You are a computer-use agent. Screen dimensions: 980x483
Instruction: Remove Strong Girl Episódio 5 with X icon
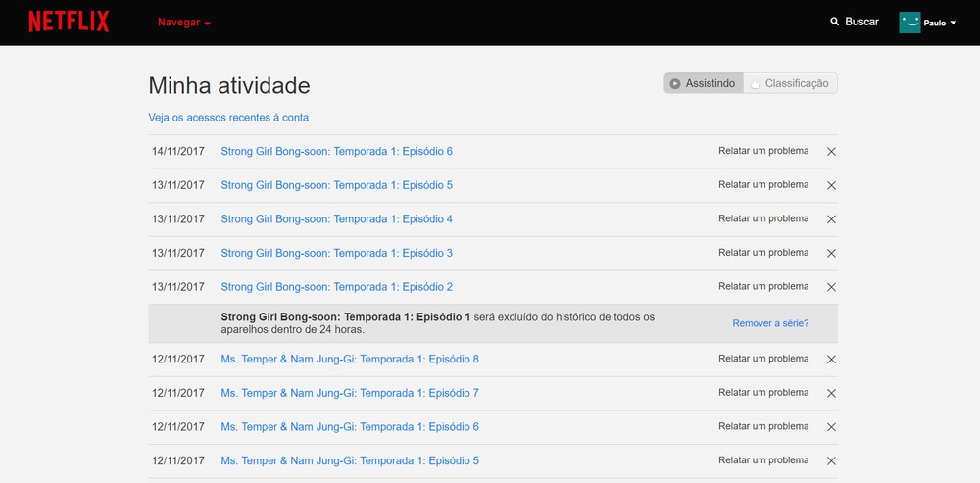coord(831,185)
